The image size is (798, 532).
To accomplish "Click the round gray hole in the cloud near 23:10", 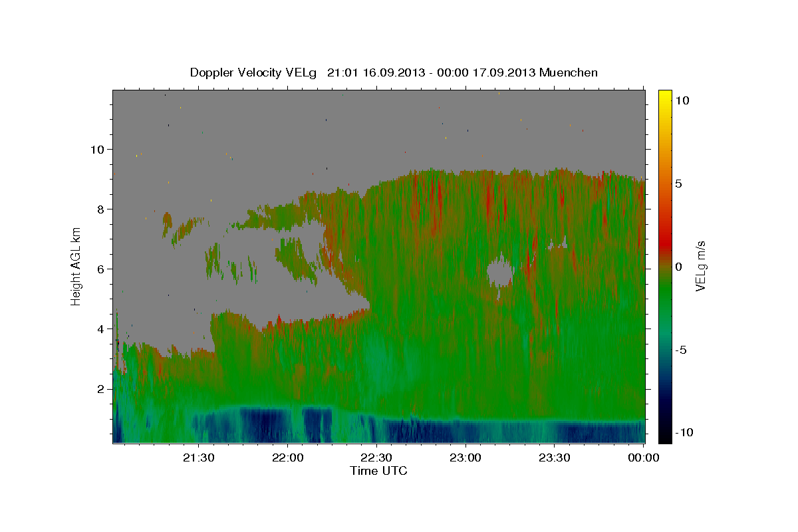I will [x=500, y=273].
